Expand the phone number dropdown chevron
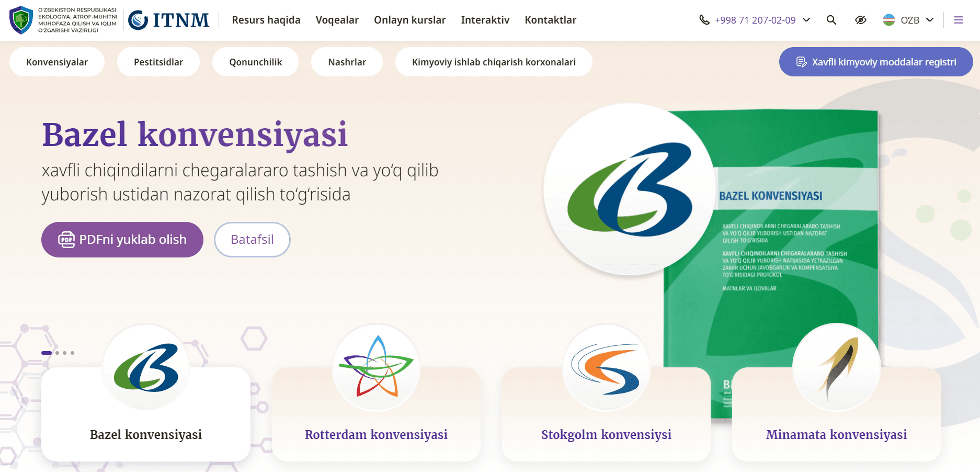The image size is (980, 472). tap(806, 20)
